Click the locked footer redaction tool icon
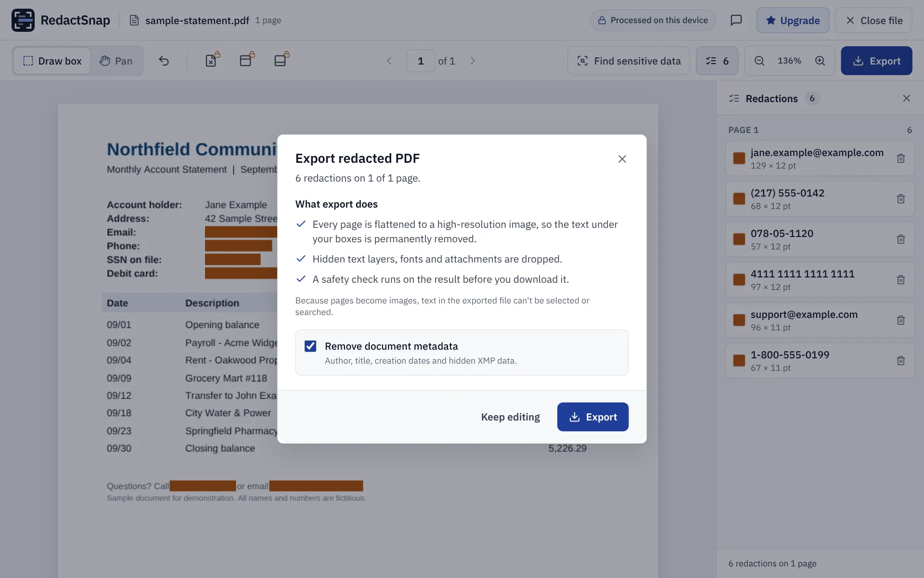 (281, 60)
